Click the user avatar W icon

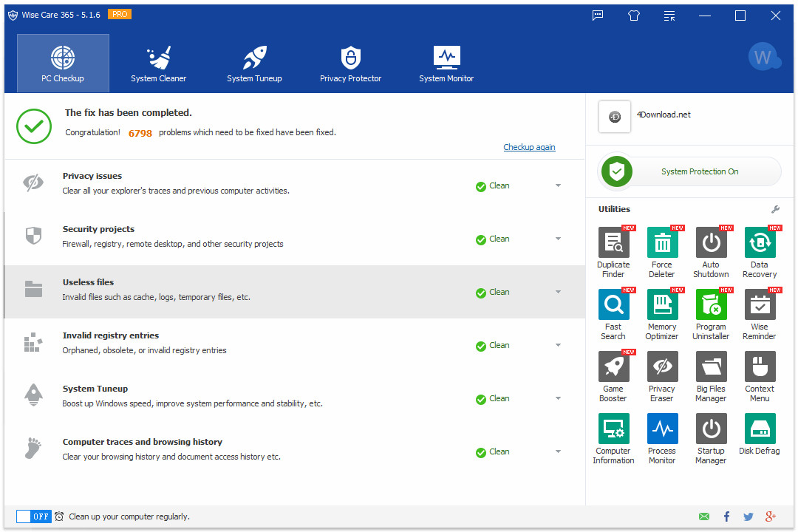pyautogui.click(x=763, y=57)
